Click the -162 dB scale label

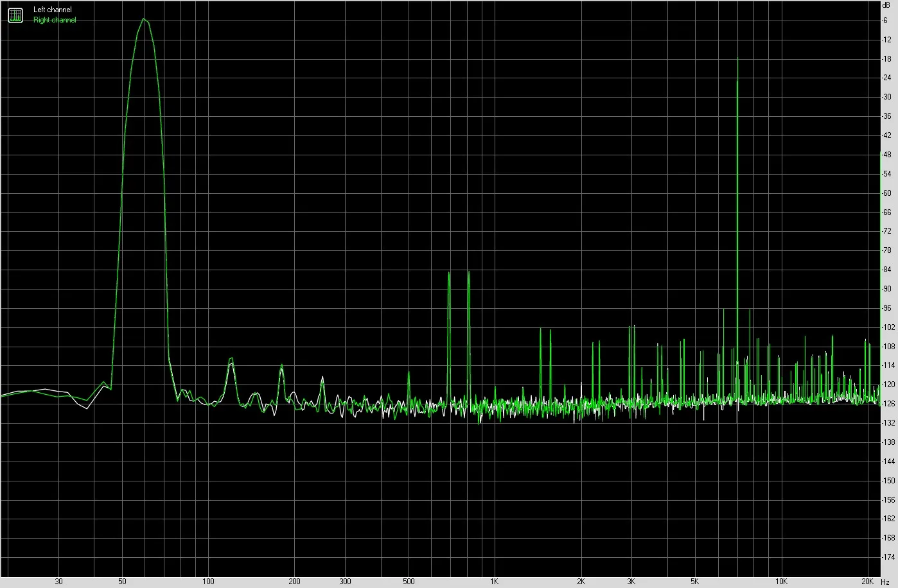[889, 519]
